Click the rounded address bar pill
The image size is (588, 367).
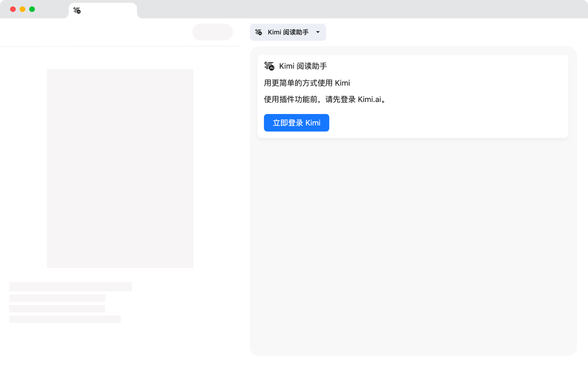(213, 32)
